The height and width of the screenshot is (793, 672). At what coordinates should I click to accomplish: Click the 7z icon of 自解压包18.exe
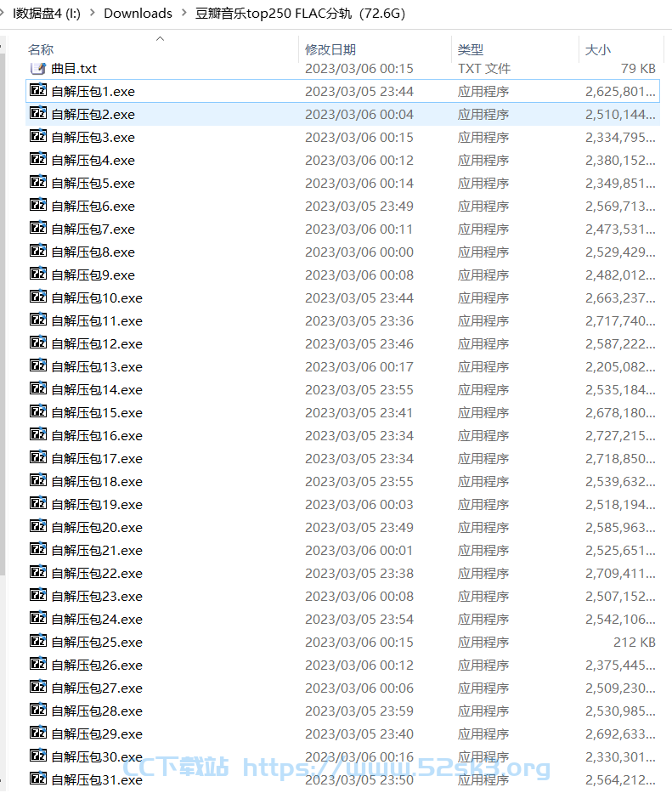click(38, 480)
